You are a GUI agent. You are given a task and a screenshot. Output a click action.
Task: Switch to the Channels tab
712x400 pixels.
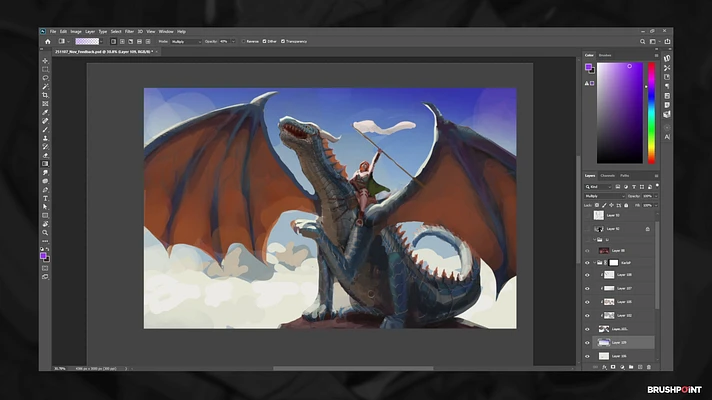[608, 176]
